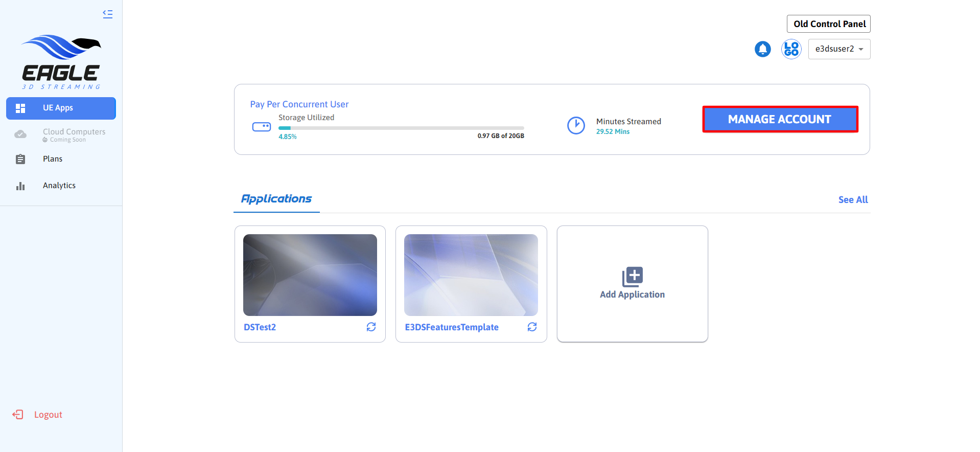This screenshot has width=980, height=452.
Task: Open the E3DSFeaturesTemplate thumbnail
Action: pos(471,275)
